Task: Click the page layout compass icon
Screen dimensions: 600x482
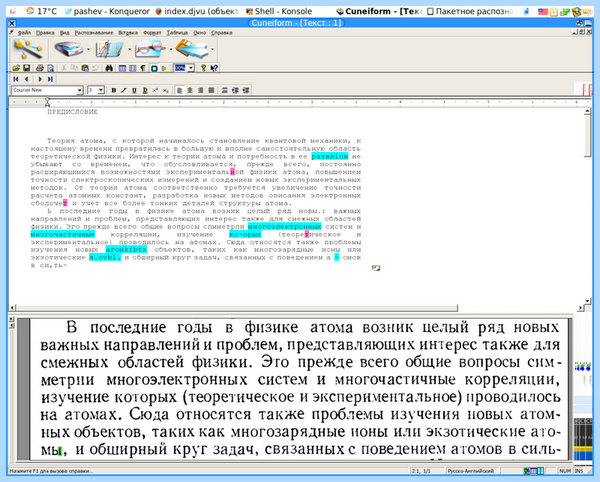Action: click(x=109, y=49)
